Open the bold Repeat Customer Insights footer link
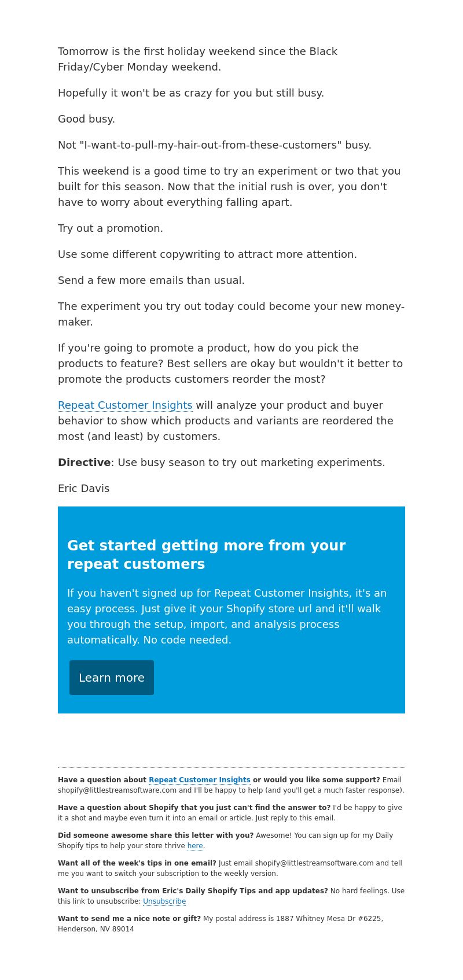The width and height of the screenshot is (463, 980). tap(200, 780)
